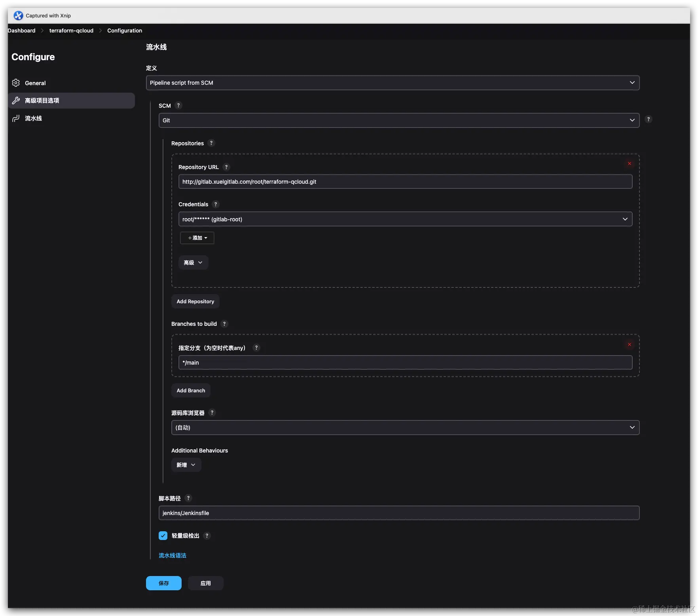Viewport: 698px width, 616px height.
Task: Click into the Repository URL field
Action: tap(405, 182)
